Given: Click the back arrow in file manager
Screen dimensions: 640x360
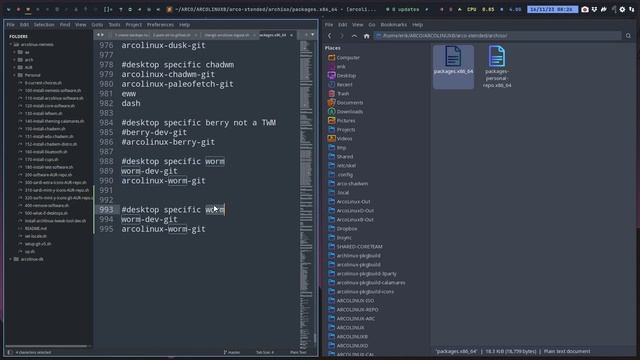Looking at the screenshot, I should (x=330, y=36).
